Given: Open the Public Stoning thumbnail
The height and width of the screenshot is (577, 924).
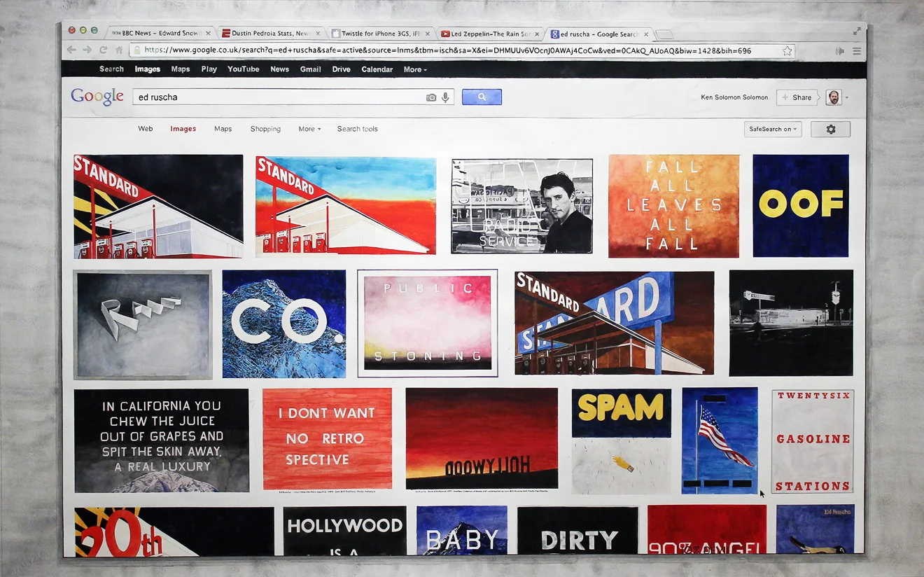Looking at the screenshot, I should (428, 323).
